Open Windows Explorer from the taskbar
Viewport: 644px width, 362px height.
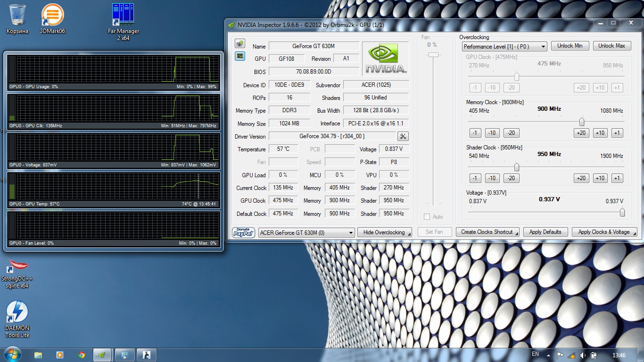[38, 355]
